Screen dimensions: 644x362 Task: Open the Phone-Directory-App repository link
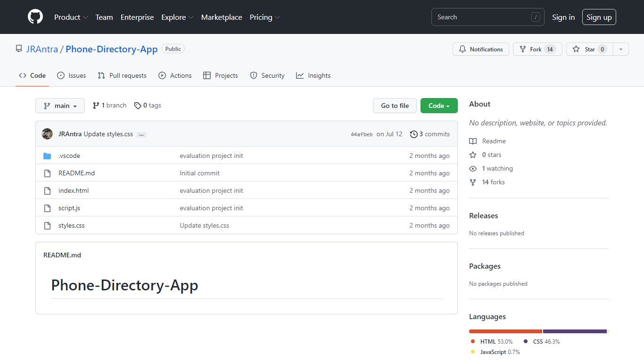[x=112, y=49]
